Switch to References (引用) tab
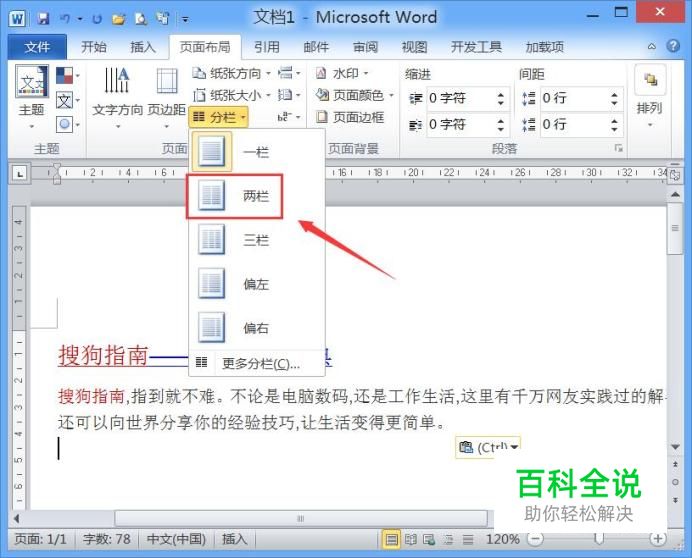 click(267, 46)
